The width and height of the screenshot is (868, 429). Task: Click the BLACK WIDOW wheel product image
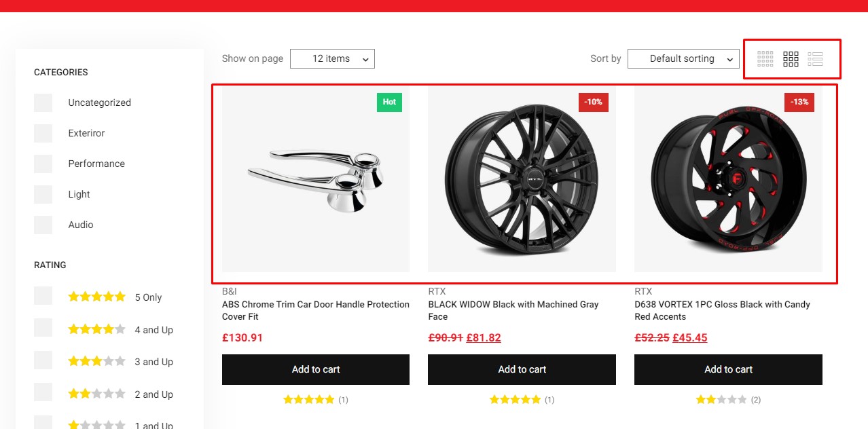[x=522, y=180]
